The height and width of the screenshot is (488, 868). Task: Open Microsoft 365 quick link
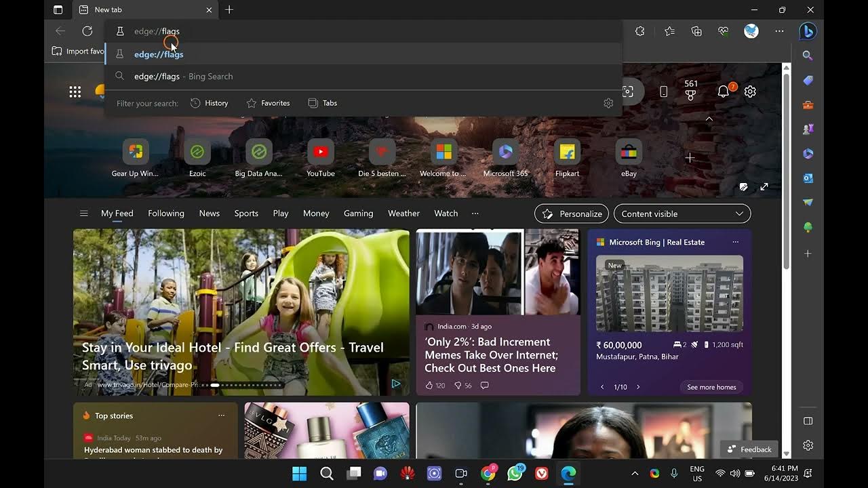505,159
